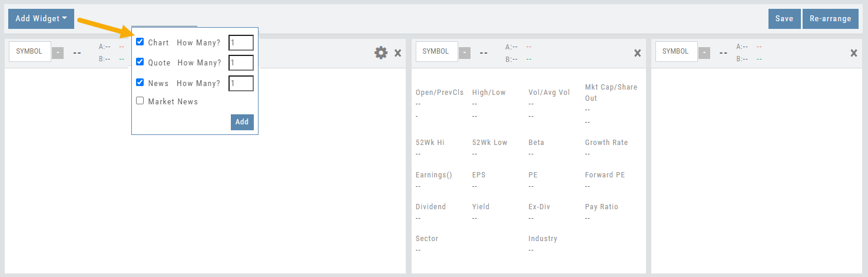Click the Add button in widget menu

point(242,122)
